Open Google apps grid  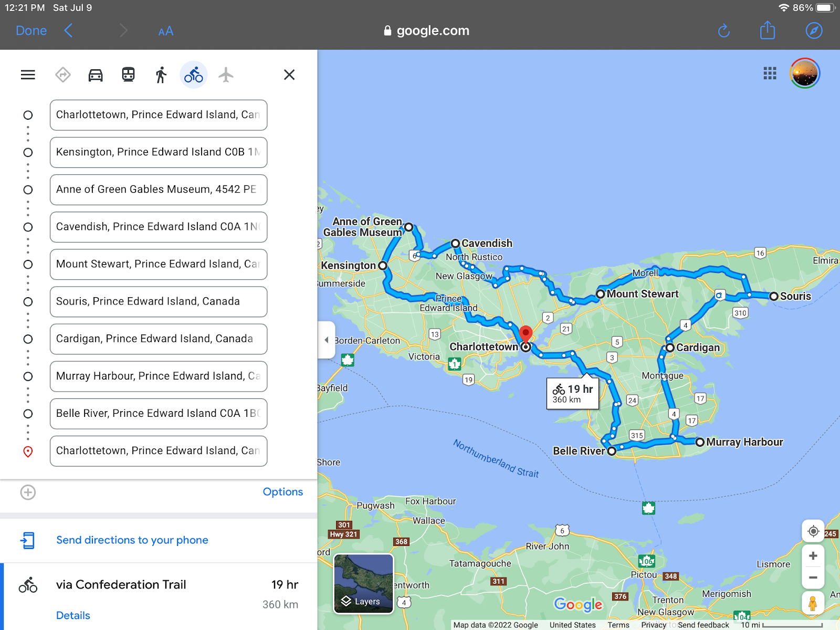[x=770, y=73]
